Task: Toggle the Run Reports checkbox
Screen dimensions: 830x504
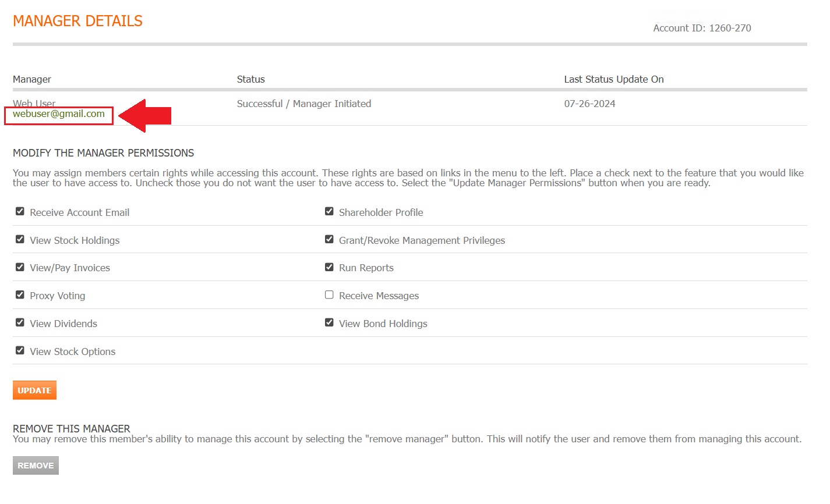Action: 329,267
